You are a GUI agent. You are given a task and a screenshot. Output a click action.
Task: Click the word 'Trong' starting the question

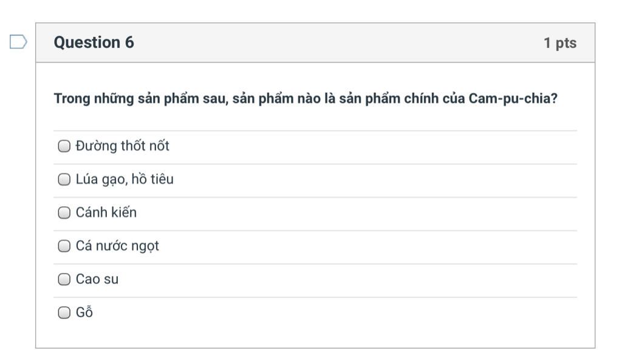[71, 98]
